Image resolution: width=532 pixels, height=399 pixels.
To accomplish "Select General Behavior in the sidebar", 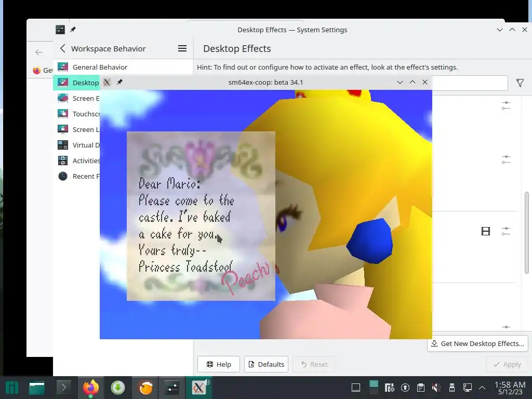I will (x=123, y=67).
